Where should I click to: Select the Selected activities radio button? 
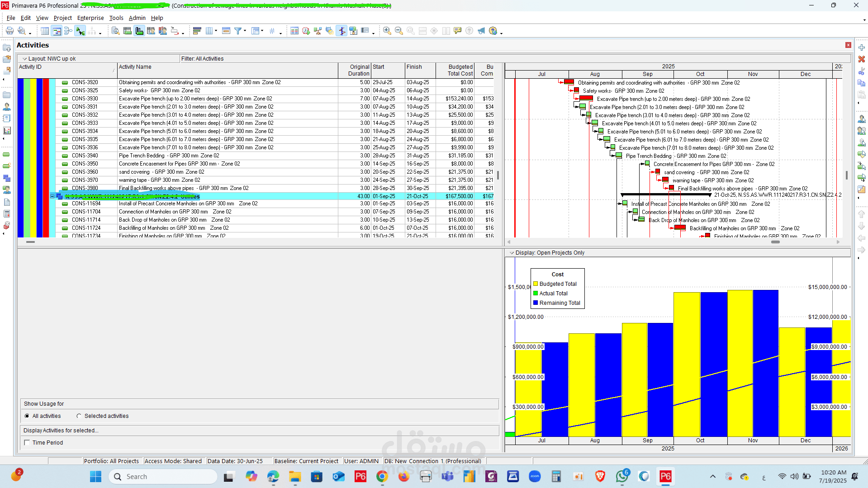79,416
